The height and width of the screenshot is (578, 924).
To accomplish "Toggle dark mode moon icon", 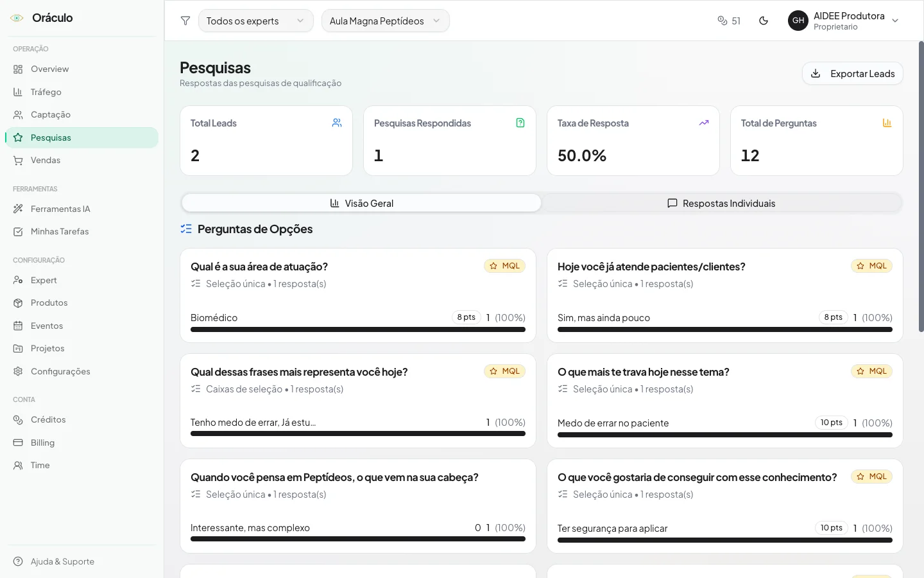I will [764, 21].
